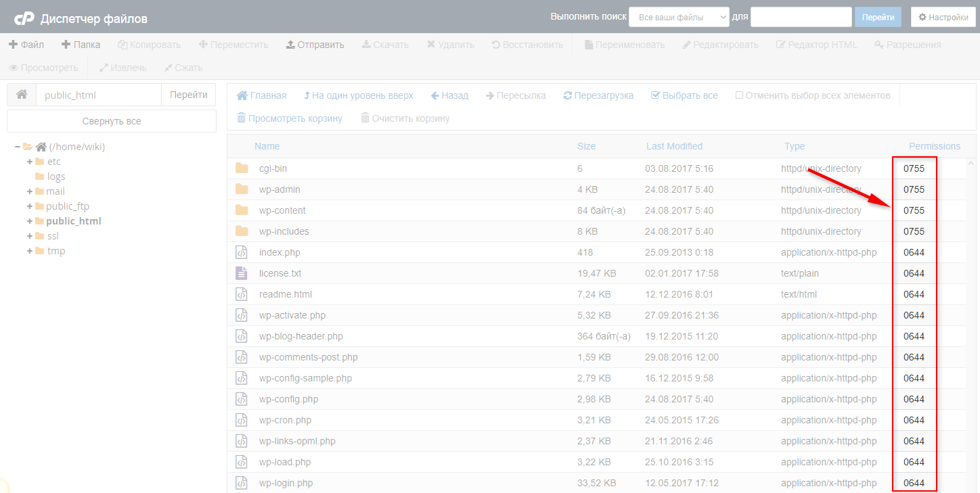
Task: Create a new file with Файл
Action: coord(26,45)
